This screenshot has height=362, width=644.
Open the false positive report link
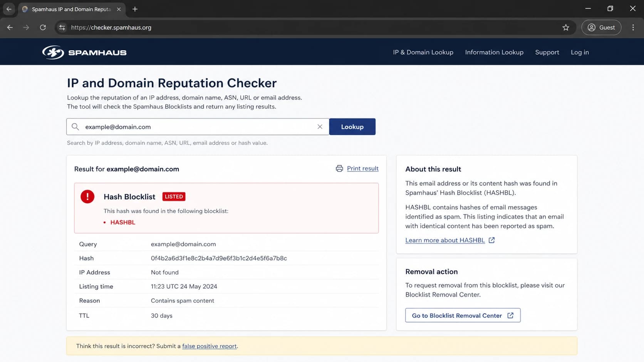tap(209, 346)
